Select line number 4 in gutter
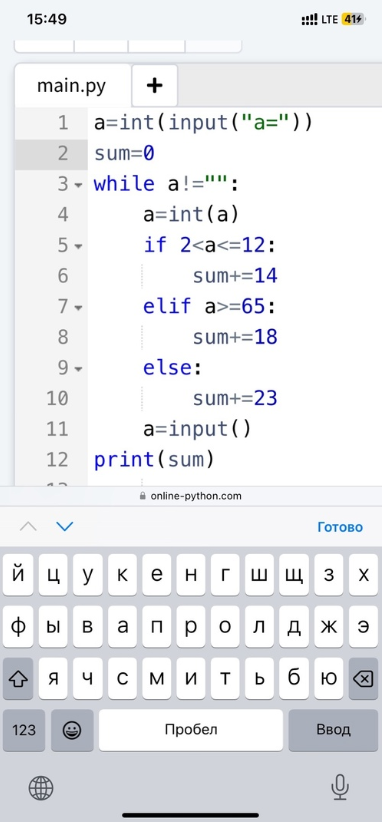The image size is (382, 822). point(63,215)
